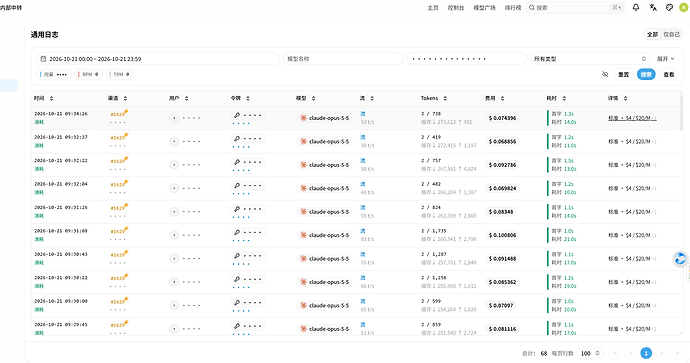This screenshot has height=363, width=690.
Task: Sort the table by 令牌 column
Action: [240, 98]
